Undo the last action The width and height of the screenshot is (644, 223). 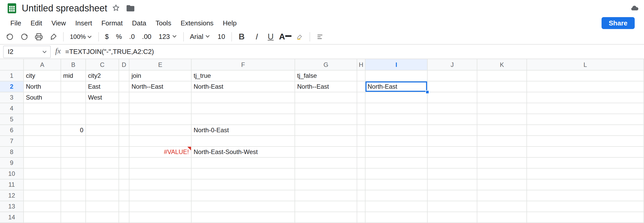click(10, 37)
